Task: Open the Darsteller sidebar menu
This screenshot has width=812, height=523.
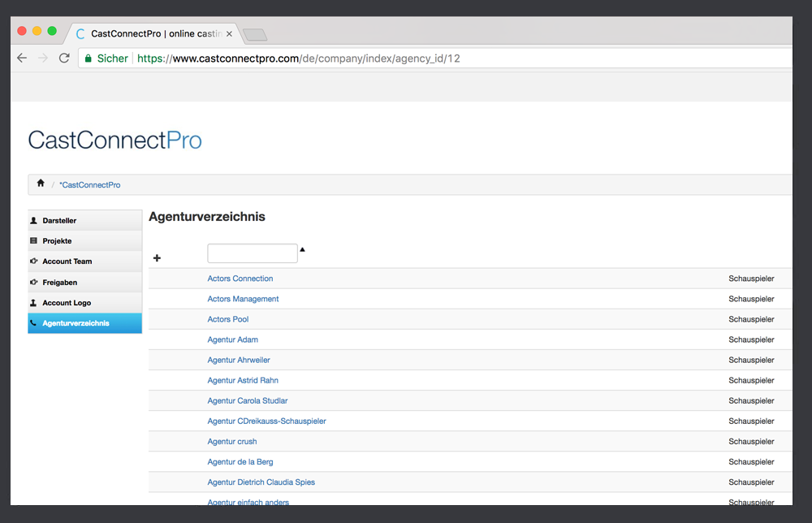Action: pos(85,220)
